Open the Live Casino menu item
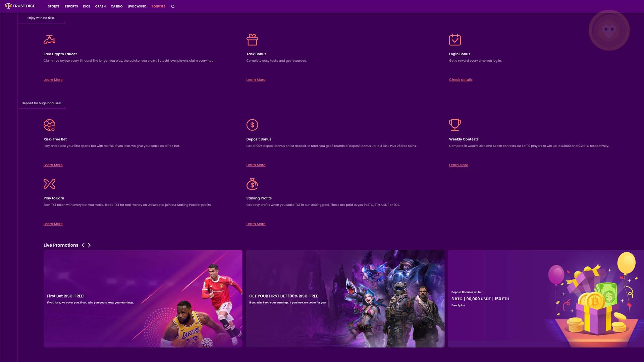The width and height of the screenshot is (644, 362). click(137, 6)
